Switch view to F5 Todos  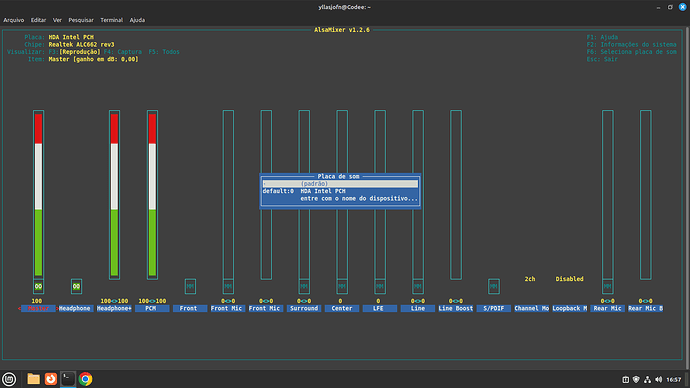point(164,52)
